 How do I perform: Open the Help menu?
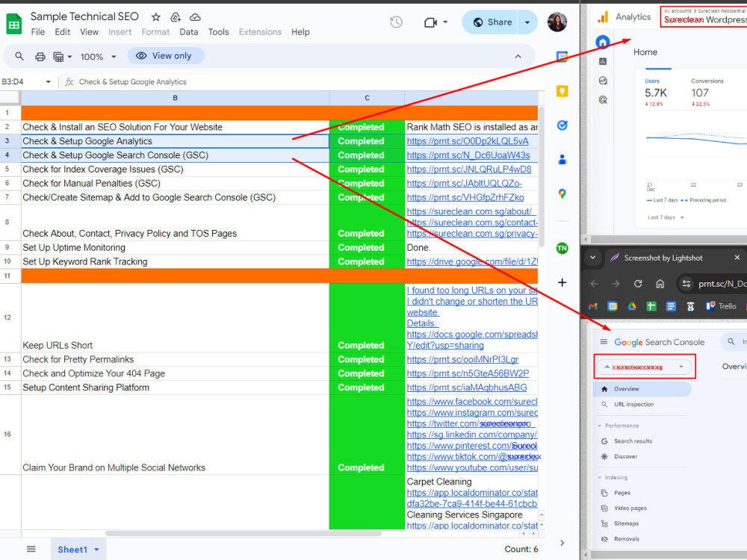tap(300, 32)
